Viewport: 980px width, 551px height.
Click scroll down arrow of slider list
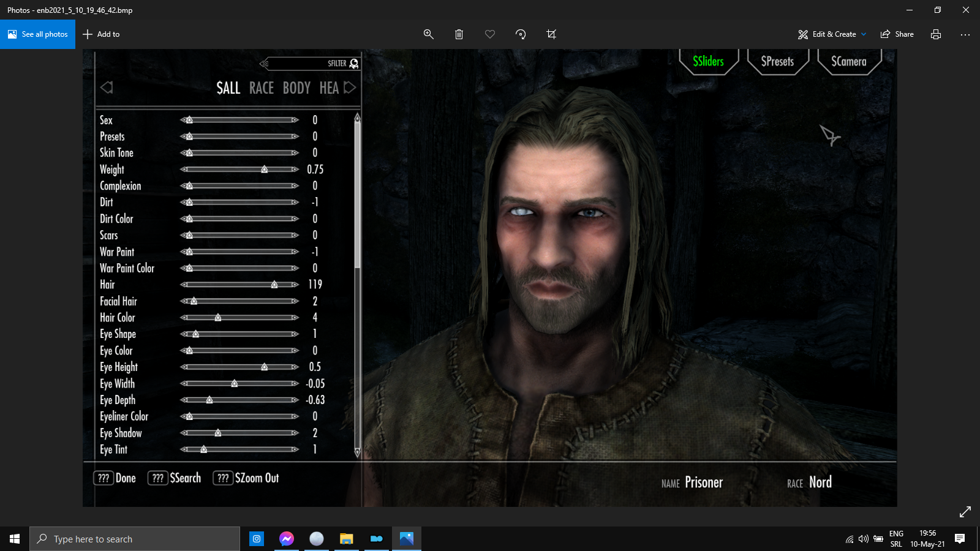357,453
